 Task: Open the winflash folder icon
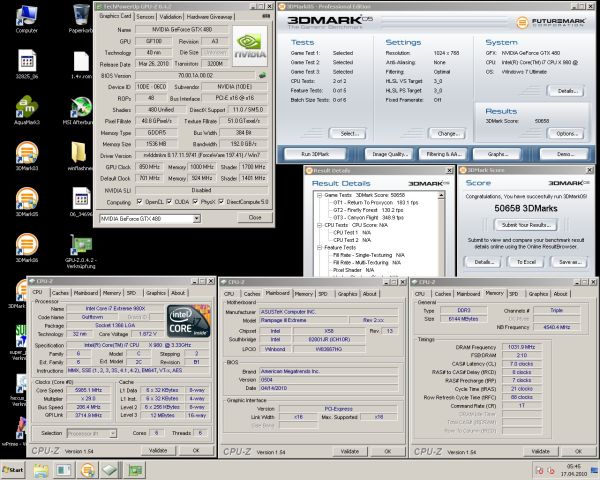pyautogui.click(x=80, y=156)
